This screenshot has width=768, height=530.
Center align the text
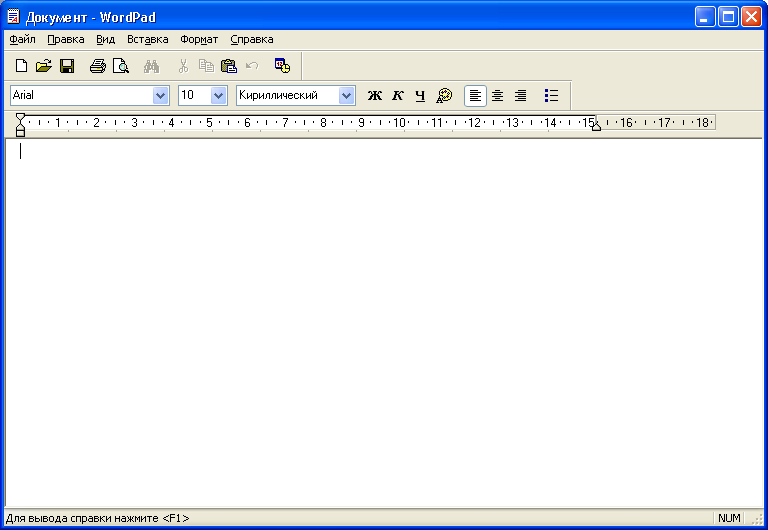coord(497,96)
